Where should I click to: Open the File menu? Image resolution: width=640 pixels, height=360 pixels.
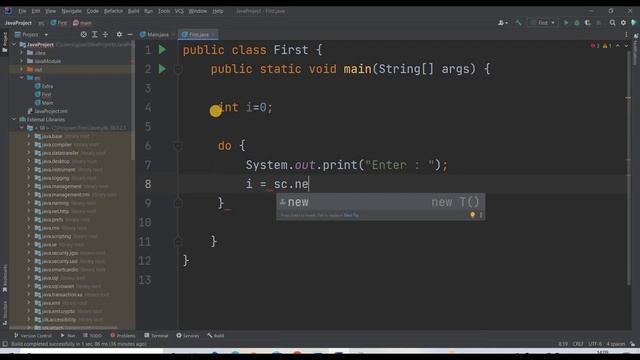pos(22,11)
